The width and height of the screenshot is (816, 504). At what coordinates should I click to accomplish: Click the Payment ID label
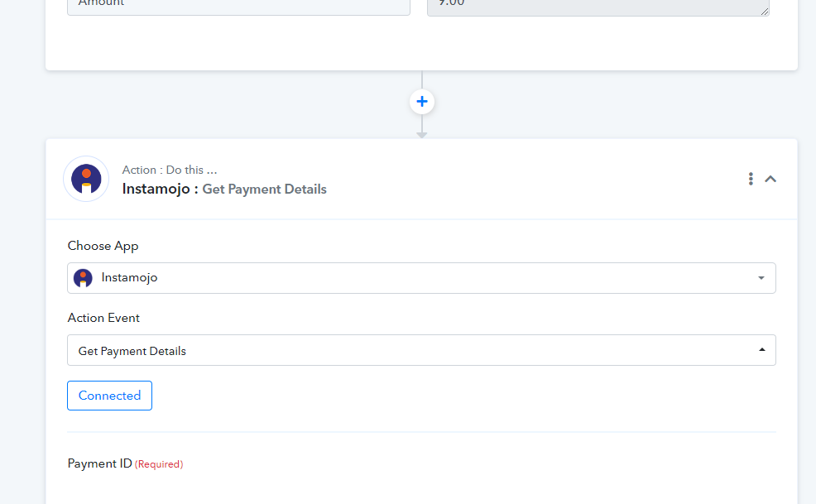tap(100, 463)
